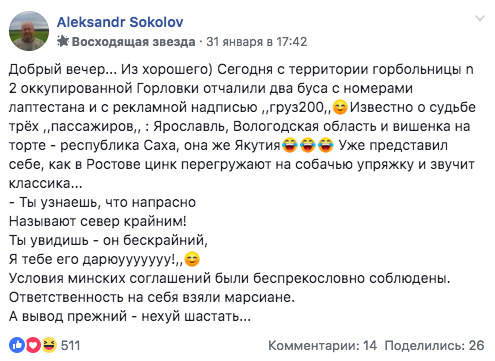Click the middle laughing-tears emoji
This screenshot has height=361, width=495.
click(x=308, y=145)
